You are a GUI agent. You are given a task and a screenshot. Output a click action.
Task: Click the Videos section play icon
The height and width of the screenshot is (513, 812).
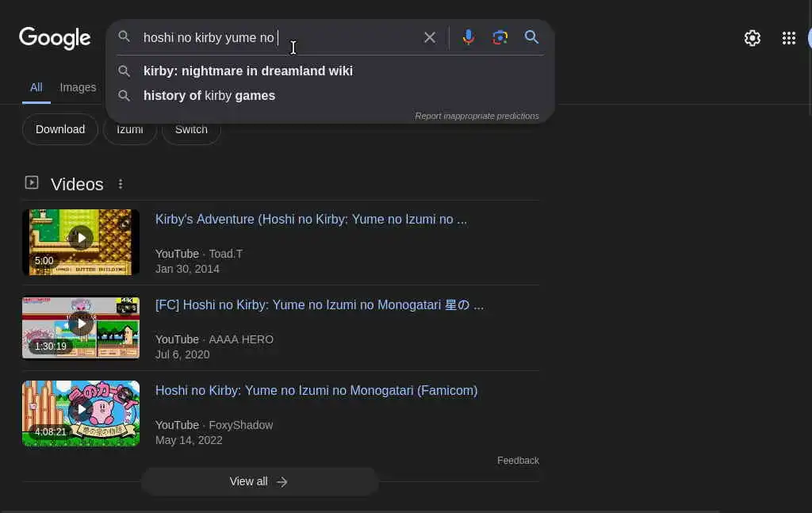pos(32,182)
